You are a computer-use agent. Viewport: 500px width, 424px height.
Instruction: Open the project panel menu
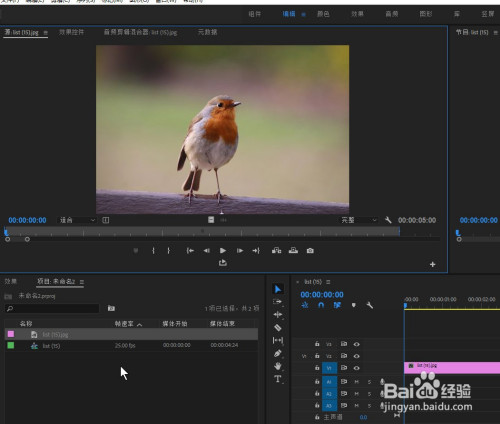pyautogui.click(x=82, y=282)
